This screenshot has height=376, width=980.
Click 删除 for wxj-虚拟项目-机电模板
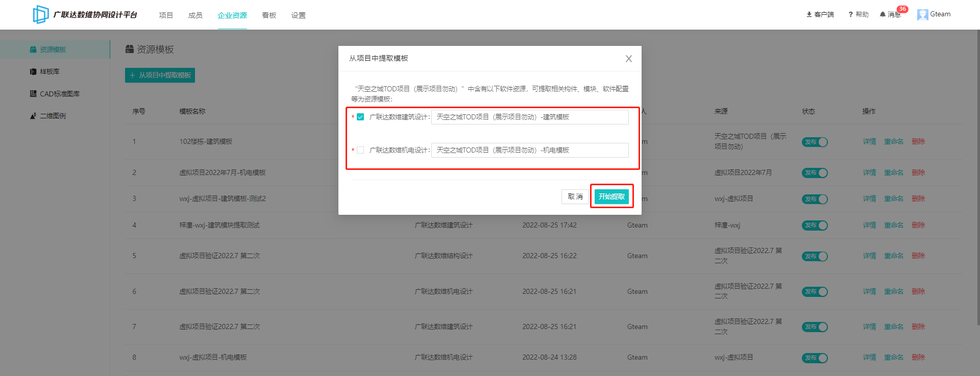tap(918, 357)
